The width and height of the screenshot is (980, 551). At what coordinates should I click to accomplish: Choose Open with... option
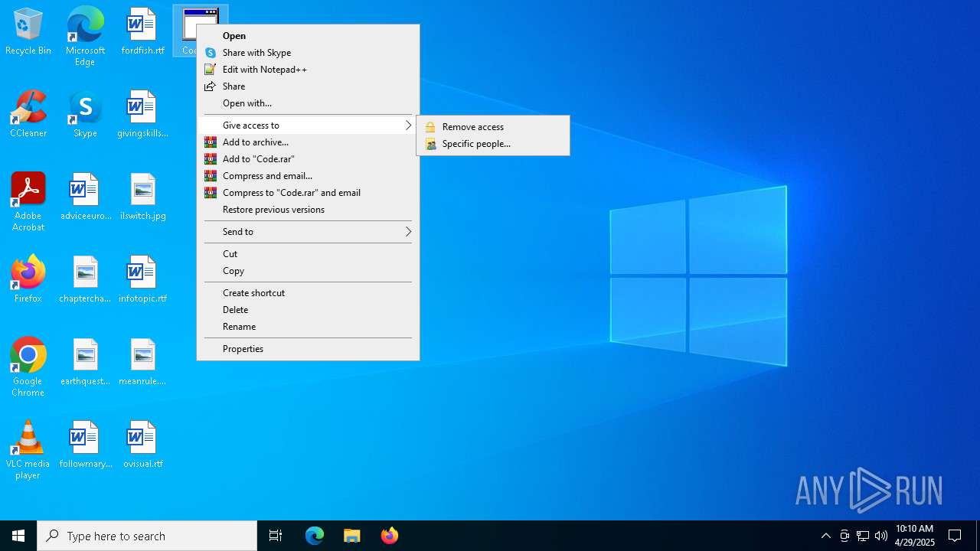pos(309,103)
